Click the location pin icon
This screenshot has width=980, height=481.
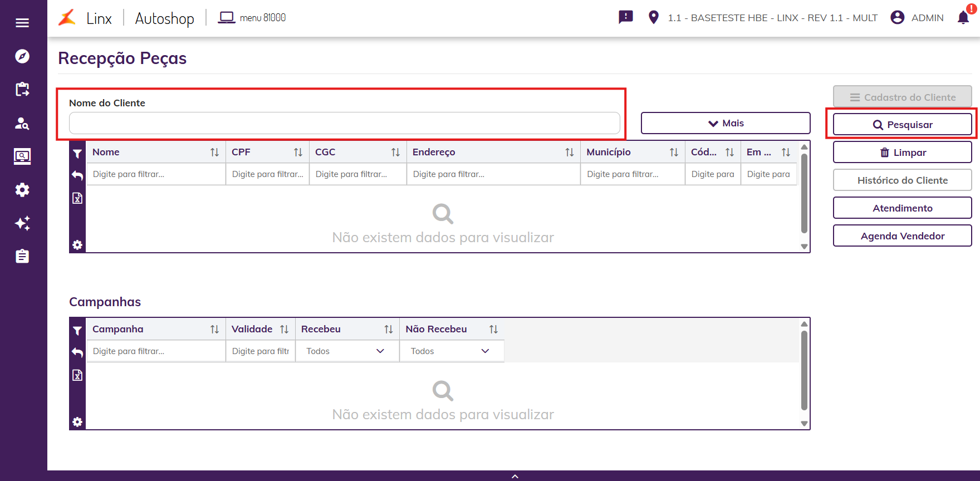654,17
